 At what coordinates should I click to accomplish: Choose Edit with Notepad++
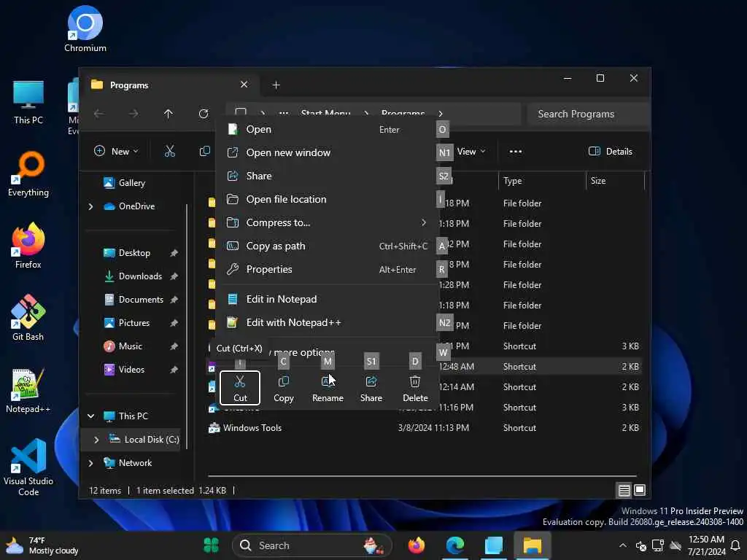[x=328, y=322]
